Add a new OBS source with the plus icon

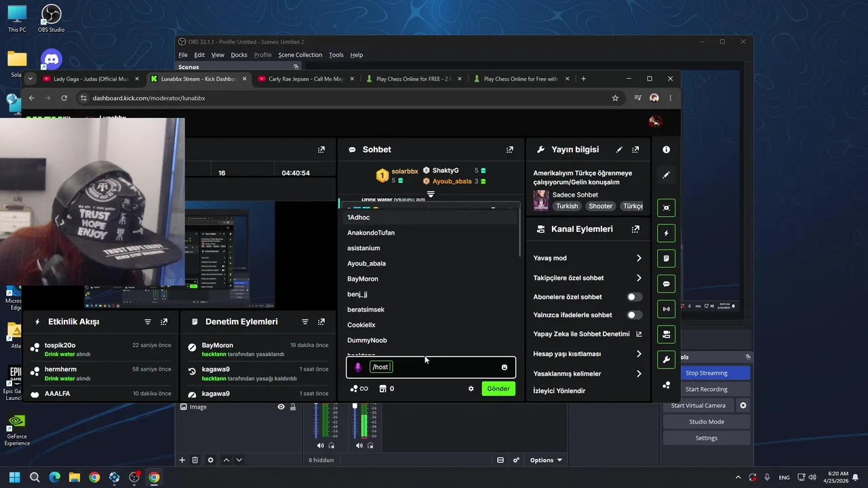(182, 460)
